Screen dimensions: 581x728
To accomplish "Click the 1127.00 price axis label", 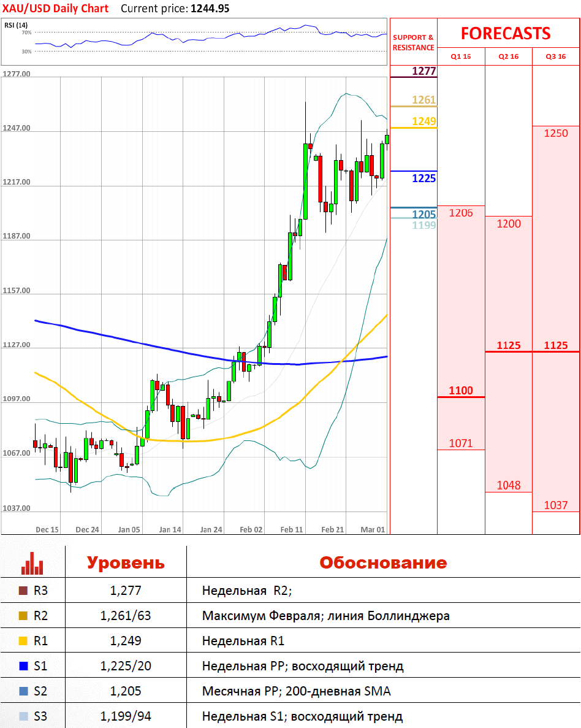I will 17,345.
